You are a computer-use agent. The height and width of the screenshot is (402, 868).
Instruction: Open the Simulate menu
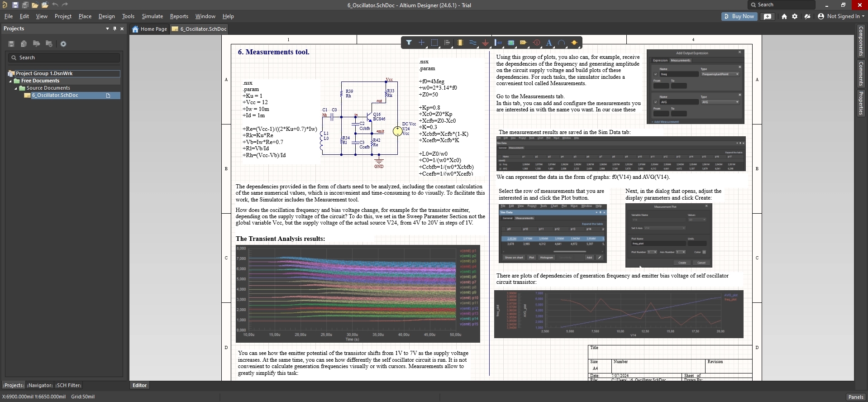pyautogui.click(x=152, y=16)
